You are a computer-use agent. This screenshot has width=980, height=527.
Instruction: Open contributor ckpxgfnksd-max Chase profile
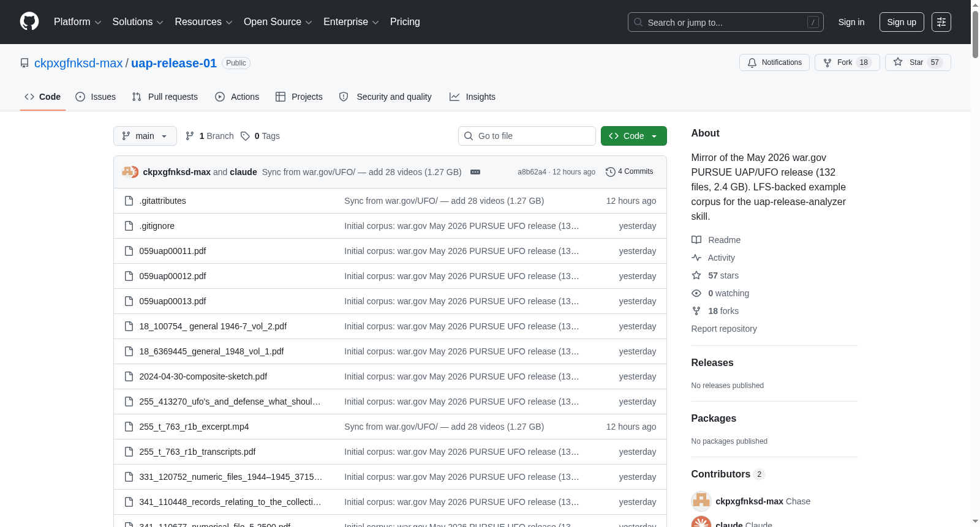point(763,501)
